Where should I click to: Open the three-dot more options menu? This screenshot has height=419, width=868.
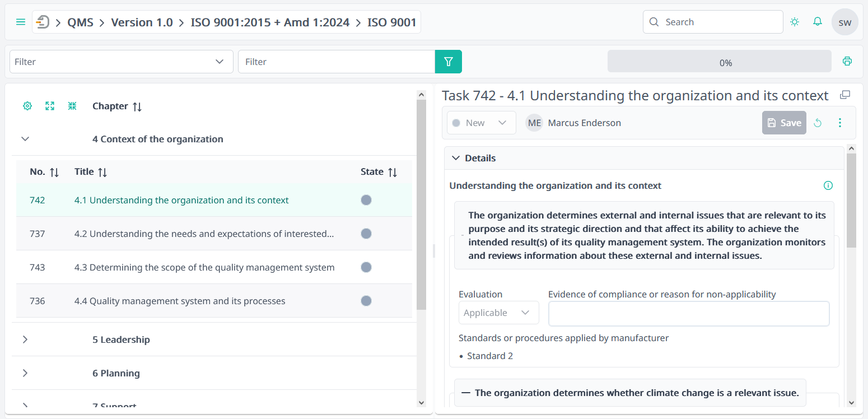click(x=839, y=123)
